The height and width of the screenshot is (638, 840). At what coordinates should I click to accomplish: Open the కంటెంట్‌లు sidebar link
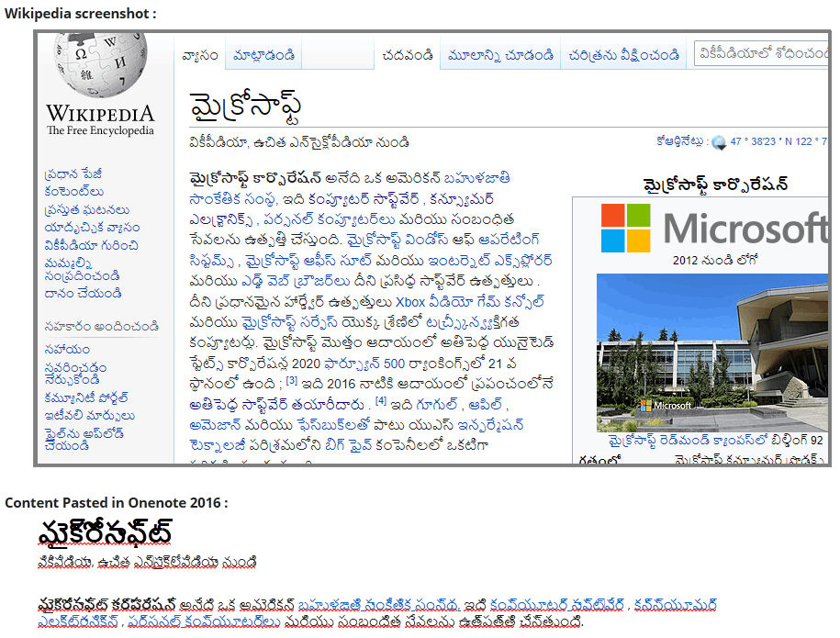coord(74,192)
